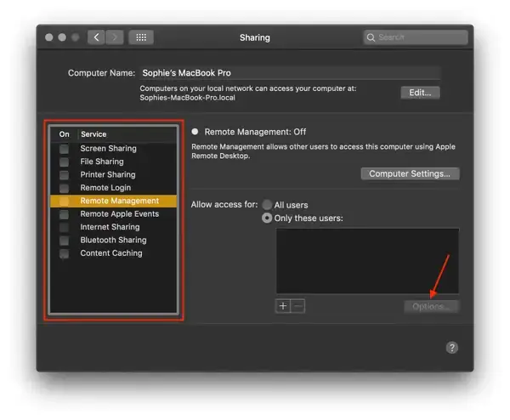Select the Remote Apple Events service row
The height and width of the screenshot is (420, 510).
click(x=114, y=213)
